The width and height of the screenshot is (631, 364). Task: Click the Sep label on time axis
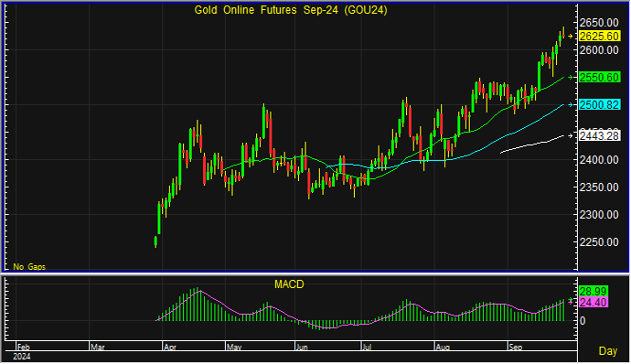[516, 348]
